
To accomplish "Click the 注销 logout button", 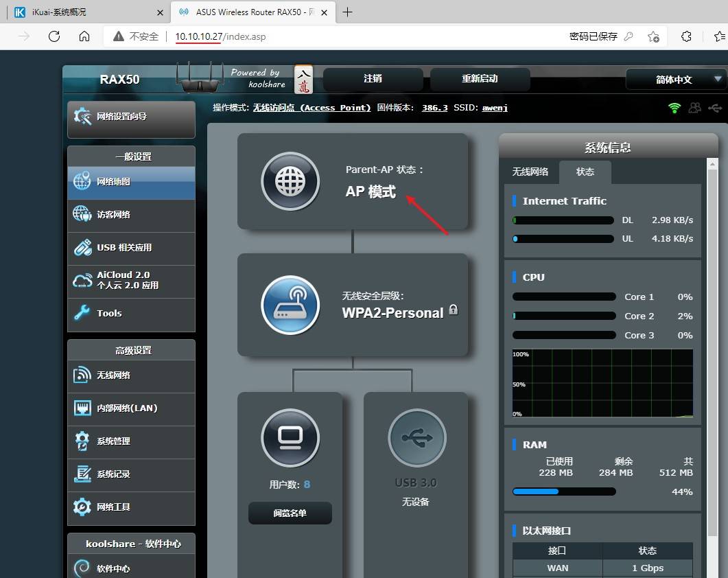I will point(372,79).
